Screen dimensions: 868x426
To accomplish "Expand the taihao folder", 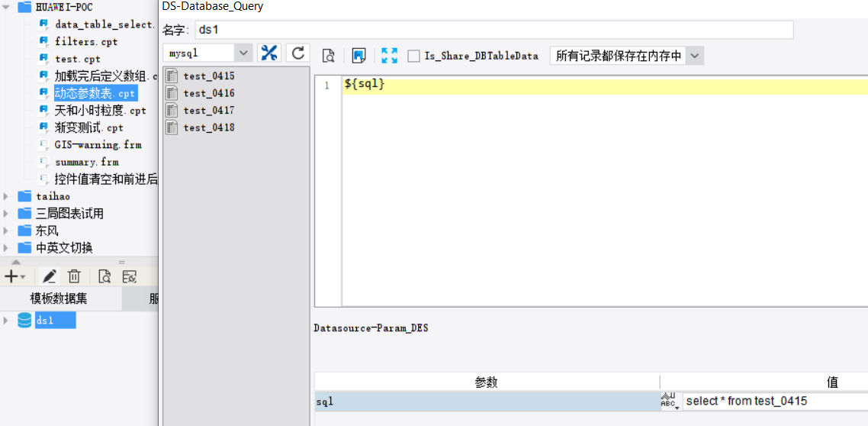I will [x=7, y=196].
